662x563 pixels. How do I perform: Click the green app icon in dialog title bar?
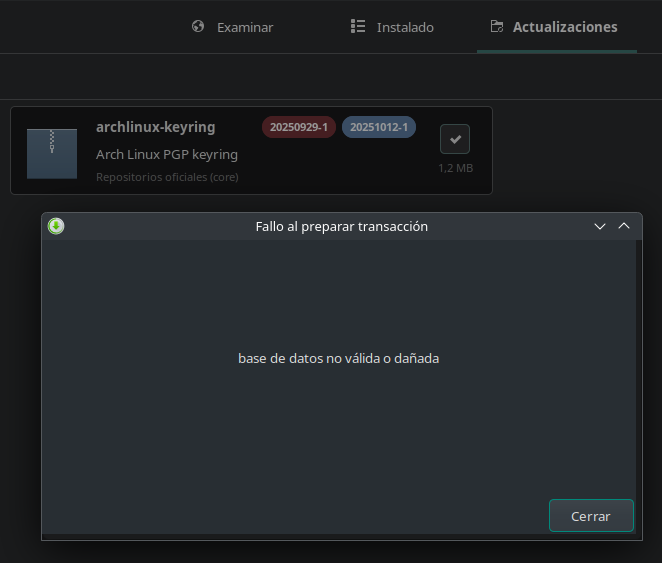(56, 226)
